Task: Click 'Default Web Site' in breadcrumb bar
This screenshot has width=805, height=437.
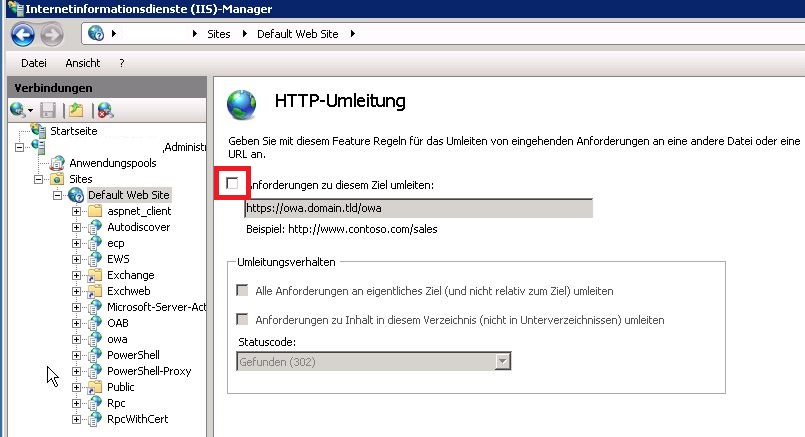Action: (296, 34)
